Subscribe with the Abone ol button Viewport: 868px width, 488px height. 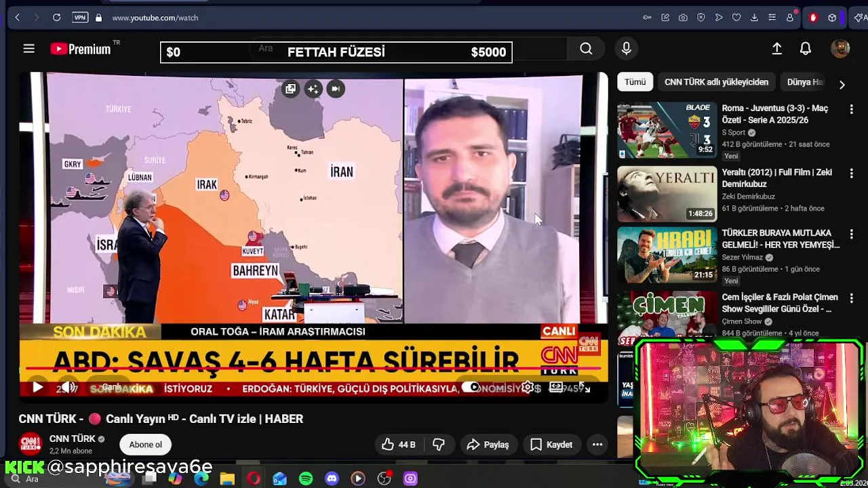tap(146, 445)
